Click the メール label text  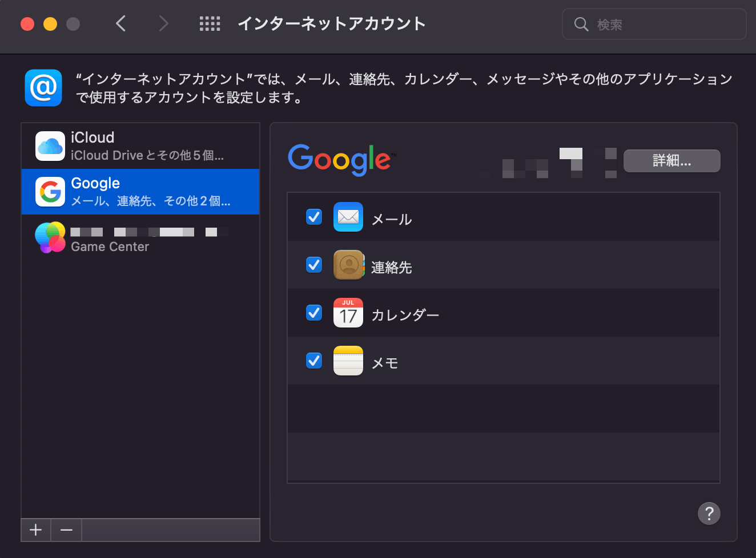coord(392,220)
